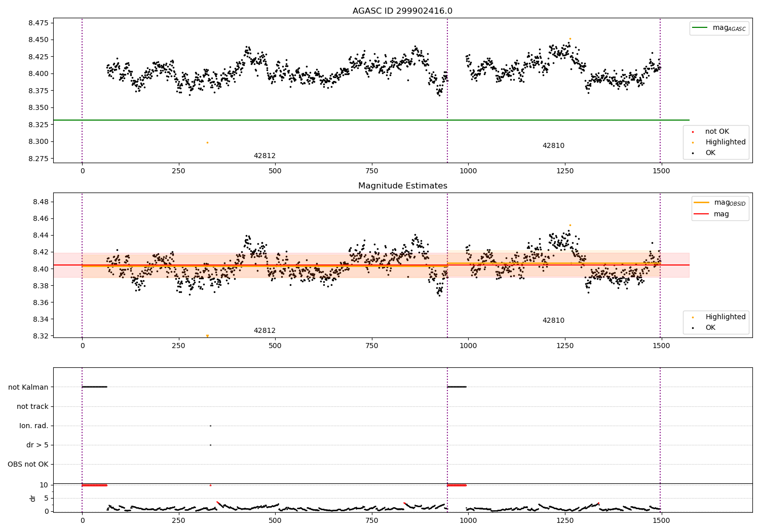Image resolution: width=760 pixels, height=532 pixels.
Task: Click the y-axis tick label 8.32
Action: point(40,336)
